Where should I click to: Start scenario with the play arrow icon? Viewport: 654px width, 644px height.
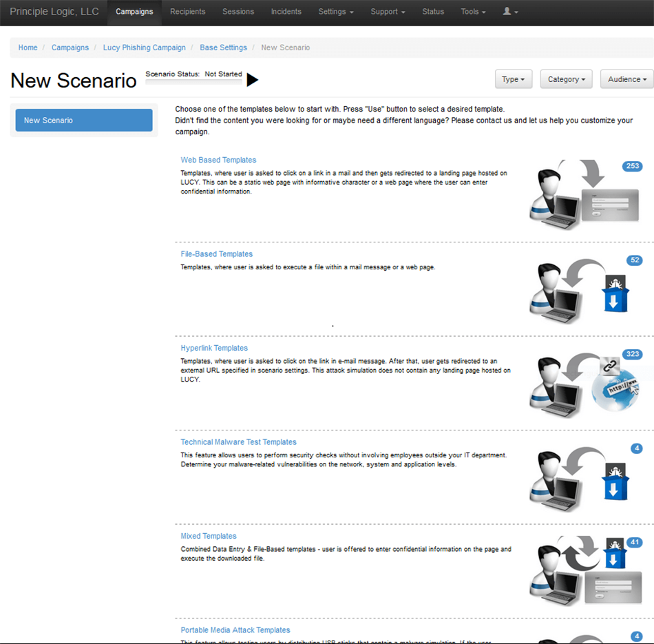pyautogui.click(x=252, y=80)
